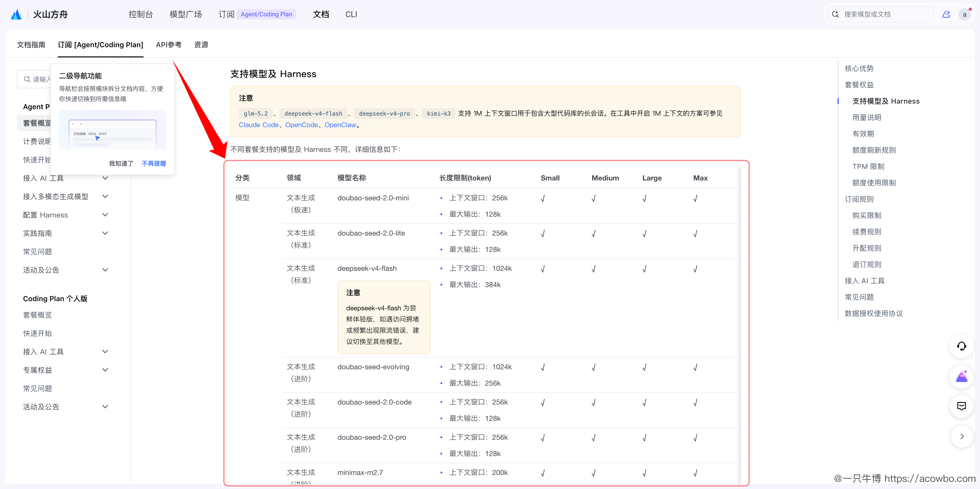Click the Agent/Coding Plan badge
This screenshot has height=489, width=980.
click(x=266, y=15)
